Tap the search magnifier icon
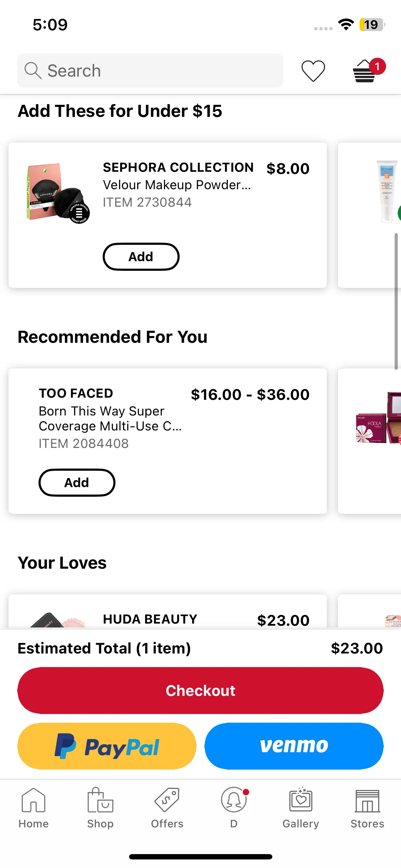Screen dimensions: 401x868 pos(33,71)
